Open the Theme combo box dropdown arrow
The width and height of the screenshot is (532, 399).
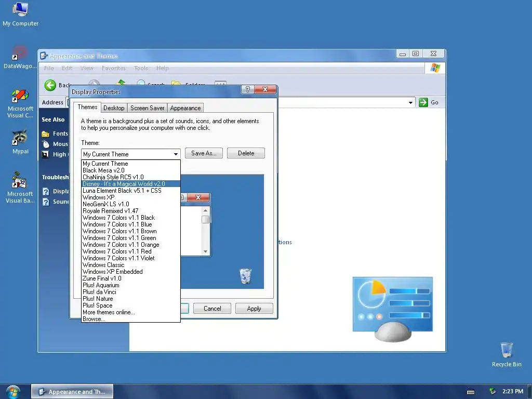(x=176, y=154)
